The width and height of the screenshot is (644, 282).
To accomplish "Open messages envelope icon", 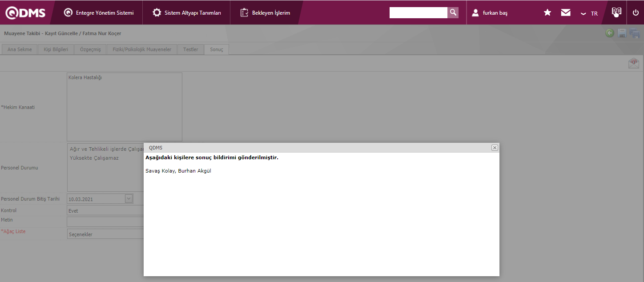I will [x=566, y=13].
